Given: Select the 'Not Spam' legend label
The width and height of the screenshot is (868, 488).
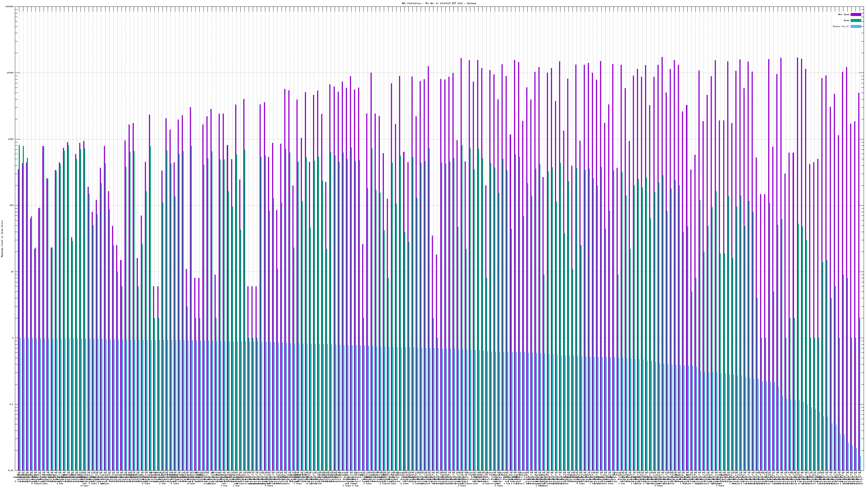Looking at the screenshot, I should 844,14.
